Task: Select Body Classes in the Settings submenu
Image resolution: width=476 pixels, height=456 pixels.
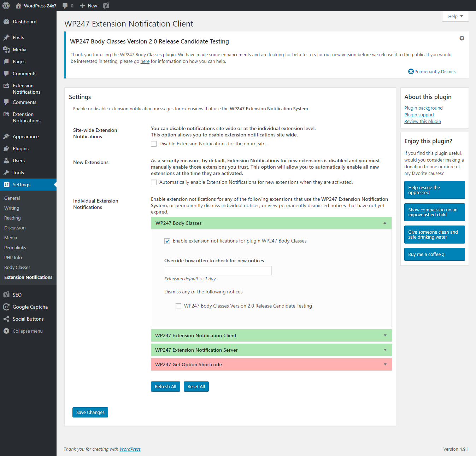Action: (x=17, y=268)
